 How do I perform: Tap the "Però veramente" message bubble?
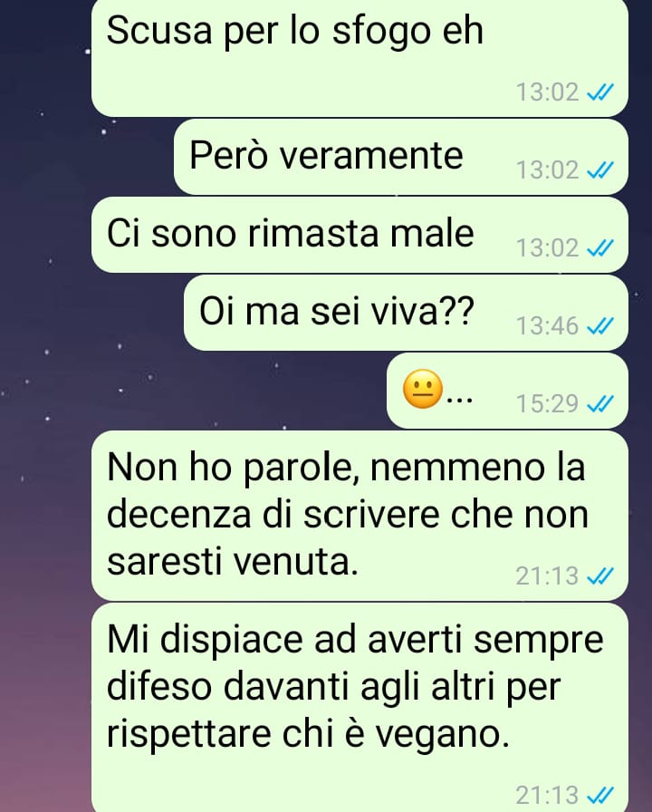tap(401, 157)
